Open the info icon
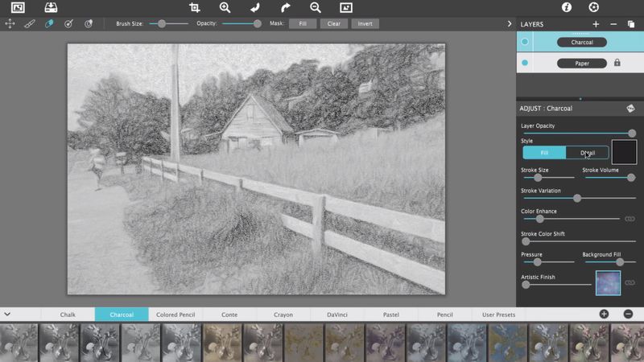Screen dimensions: 644x362 click(x=567, y=7)
